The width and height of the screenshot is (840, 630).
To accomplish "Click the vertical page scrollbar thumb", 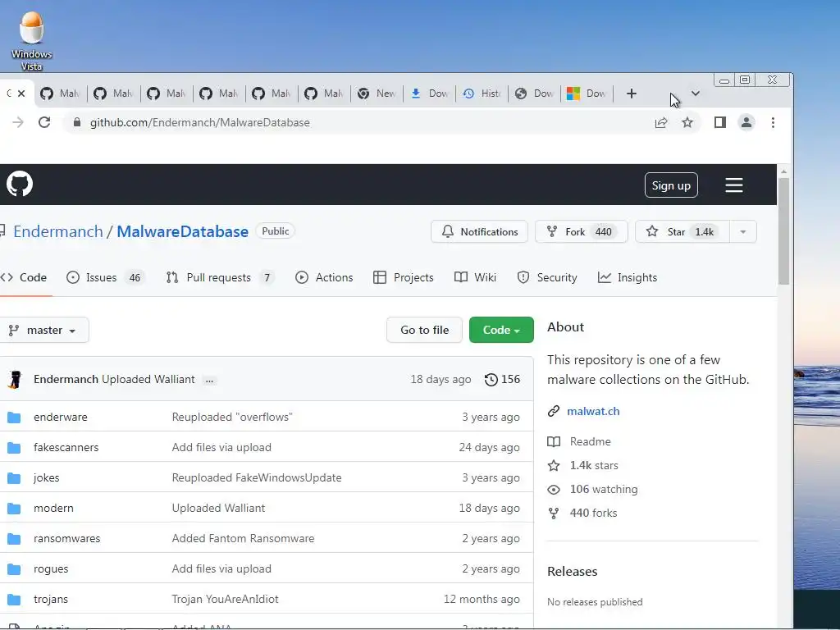I will tap(783, 231).
